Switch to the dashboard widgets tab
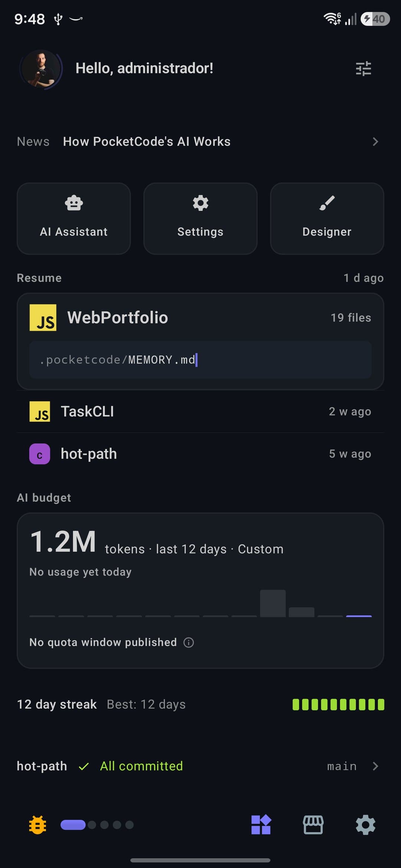Viewport: 401px width, 868px height. tap(261, 825)
